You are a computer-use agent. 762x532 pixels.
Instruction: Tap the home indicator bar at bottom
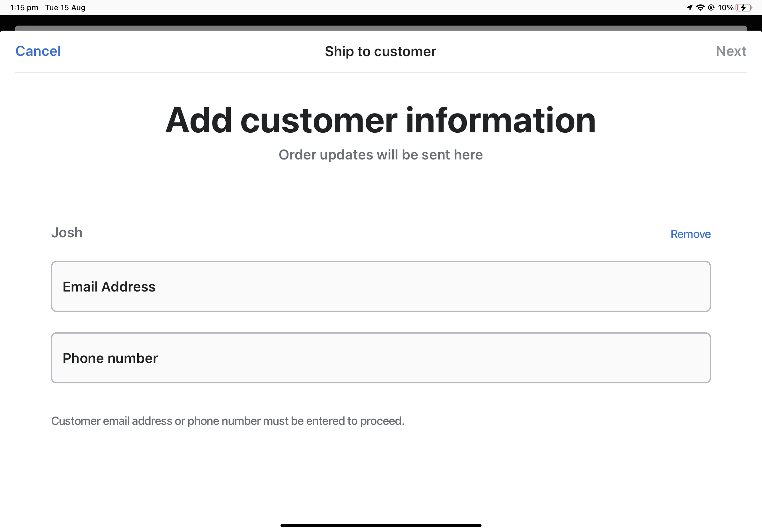[x=381, y=525]
